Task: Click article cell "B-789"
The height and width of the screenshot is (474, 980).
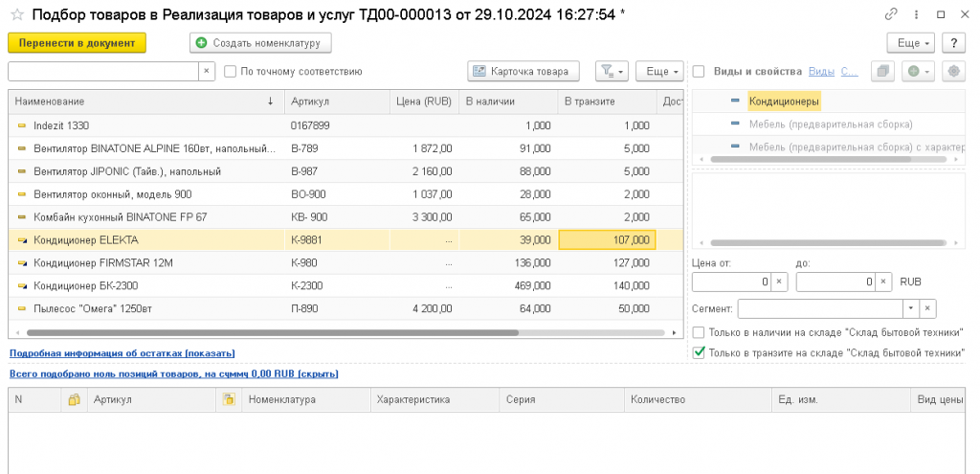Action: pos(337,148)
